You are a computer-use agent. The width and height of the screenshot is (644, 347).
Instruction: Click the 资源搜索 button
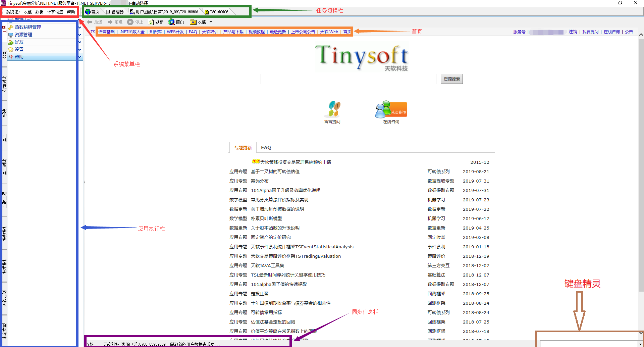point(451,79)
